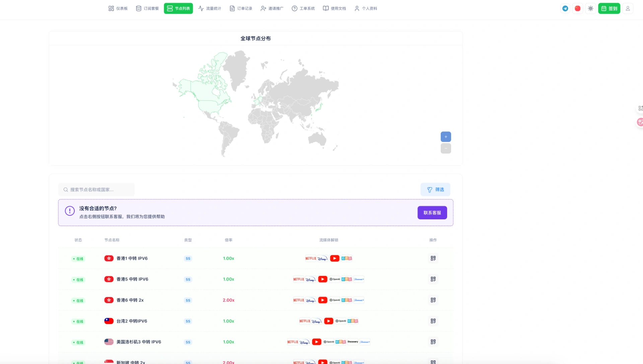This screenshot has width=643, height=364.
Task: Click the floating 中/A translation toggle button
Action: pos(640,122)
